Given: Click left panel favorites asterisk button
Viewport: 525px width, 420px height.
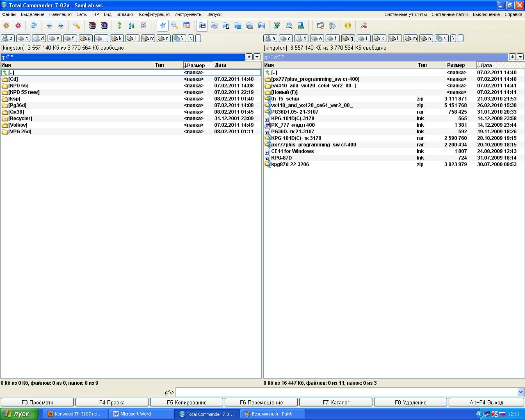Looking at the screenshot, I should pos(249,57).
